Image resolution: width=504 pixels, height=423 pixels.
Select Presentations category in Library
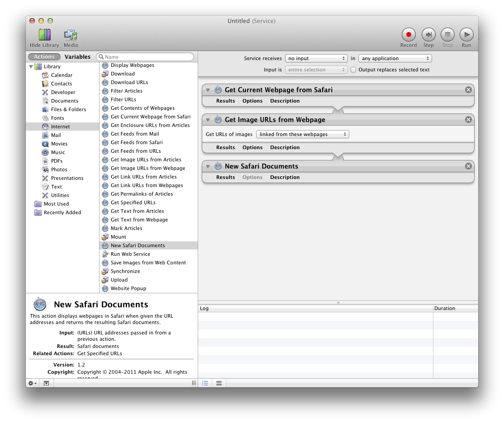62,178
